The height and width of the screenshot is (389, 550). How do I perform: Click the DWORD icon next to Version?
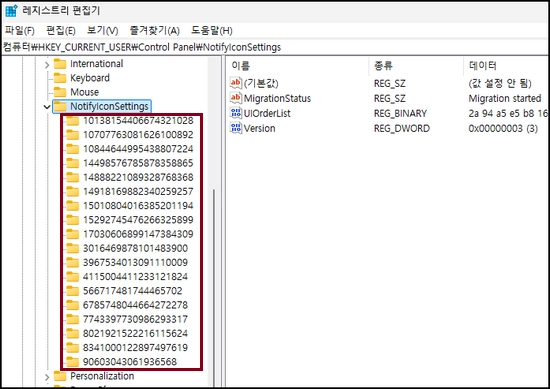coord(235,128)
